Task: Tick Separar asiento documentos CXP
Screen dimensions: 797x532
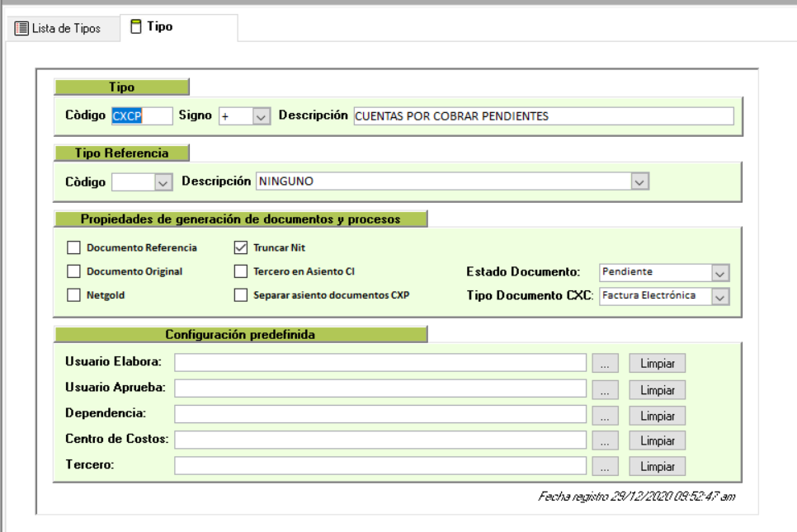Action: (241, 294)
